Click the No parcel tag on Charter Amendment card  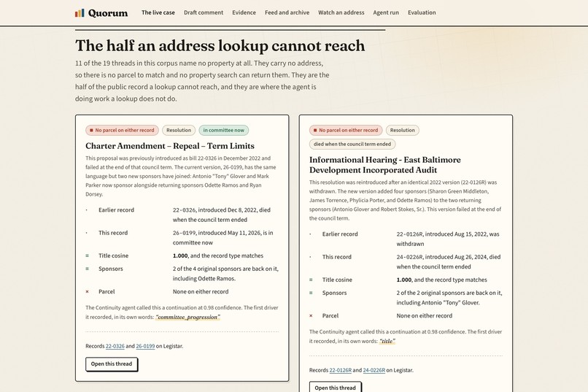pyautogui.click(x=122, y=130)
